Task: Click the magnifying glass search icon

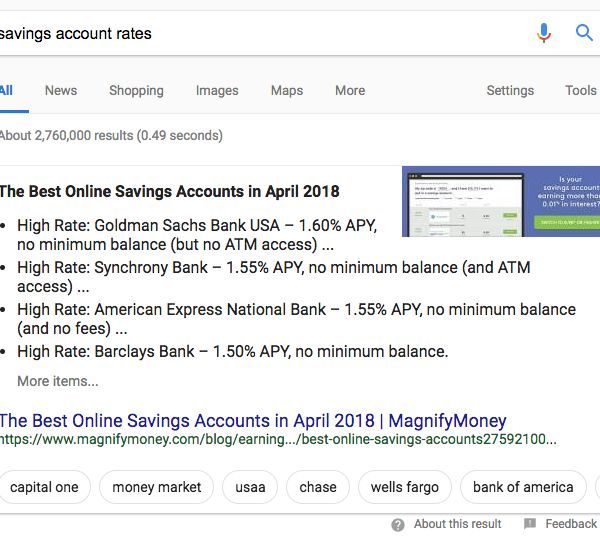Action: [x=584, y=33]
